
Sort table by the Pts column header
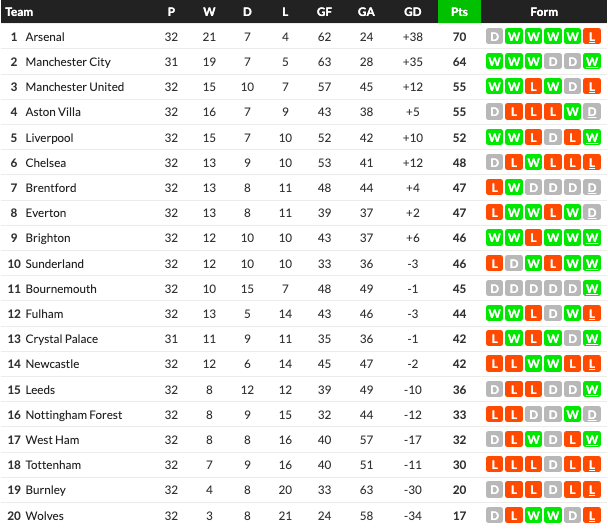coord(459,12)
